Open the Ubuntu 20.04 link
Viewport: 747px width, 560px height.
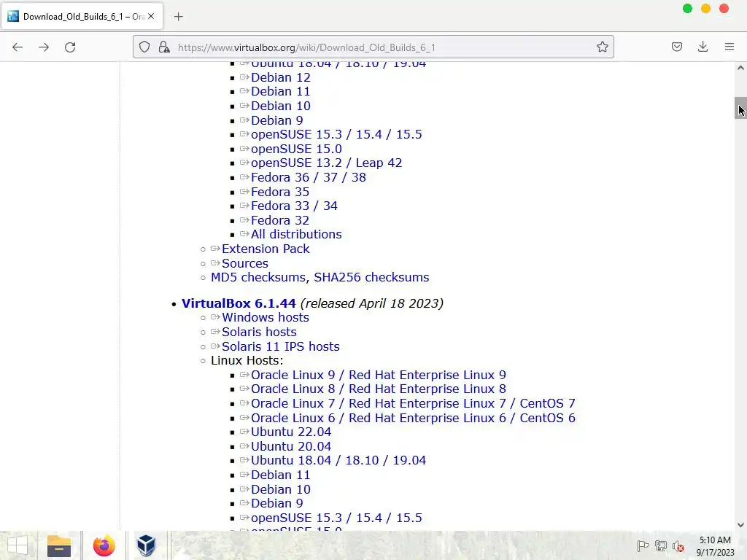coord(291,446)
